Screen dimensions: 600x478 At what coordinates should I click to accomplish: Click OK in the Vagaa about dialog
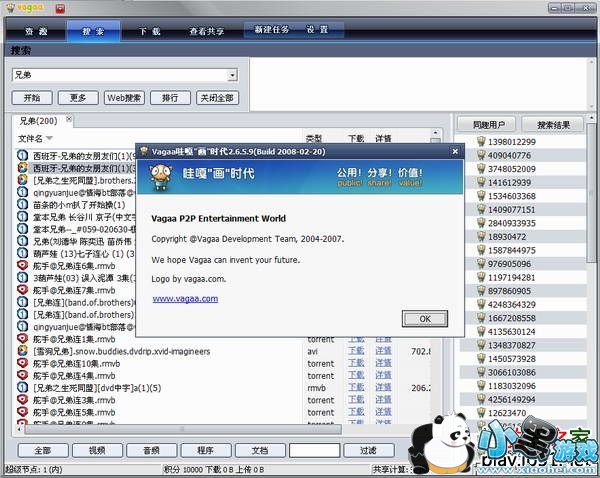425,319
